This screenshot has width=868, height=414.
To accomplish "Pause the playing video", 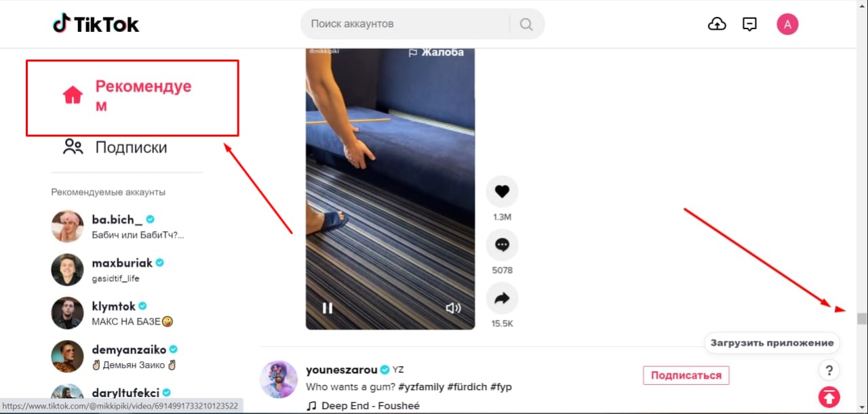I will click(x=328, y=308).
